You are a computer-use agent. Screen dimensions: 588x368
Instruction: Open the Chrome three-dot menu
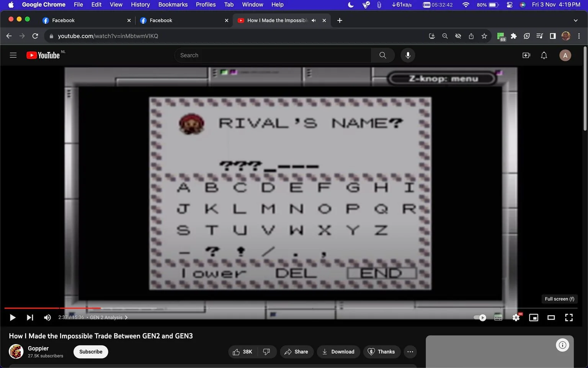pyautogui.click(x=579, y=36)
